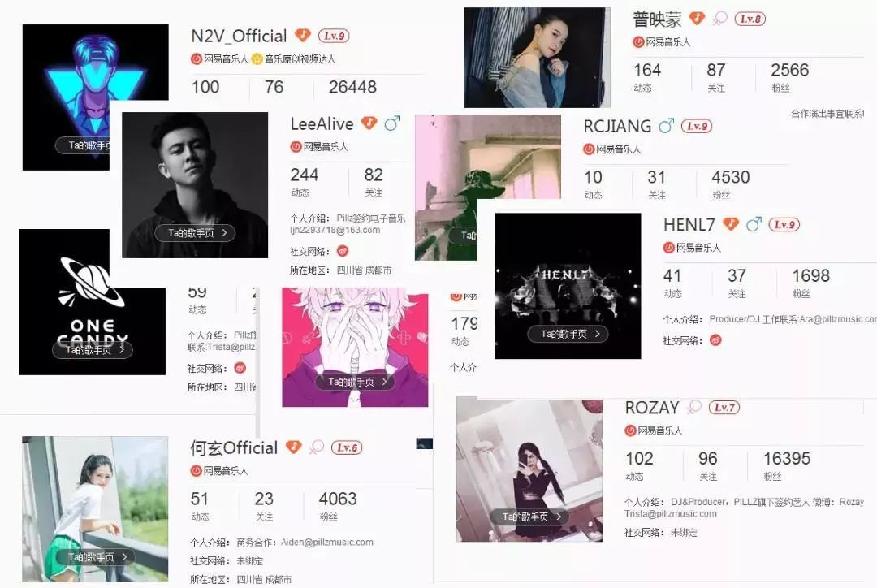This screenshot has width=877, height=588.
Task: Click the male gender icon next to LeeAlive
Action: (x=392, y=123)
